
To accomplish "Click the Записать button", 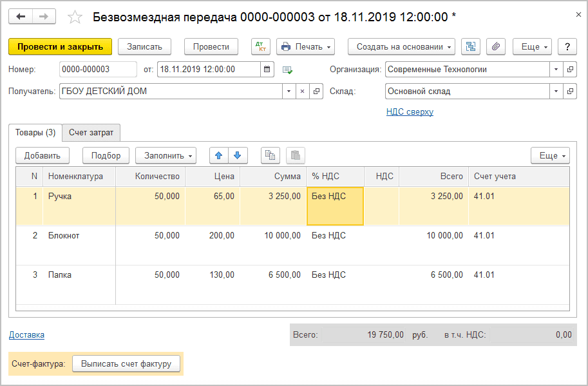I will coord(144,46).
